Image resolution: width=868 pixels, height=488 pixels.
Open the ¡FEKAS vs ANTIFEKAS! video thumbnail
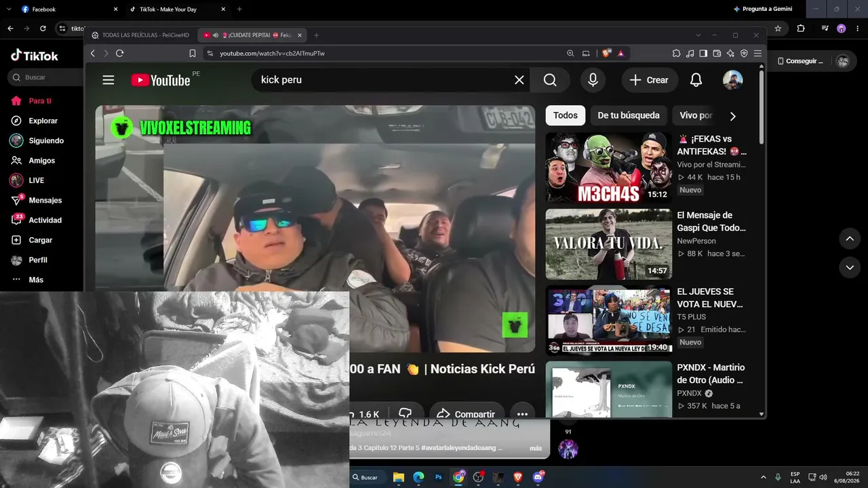click(x=609, y=167)
